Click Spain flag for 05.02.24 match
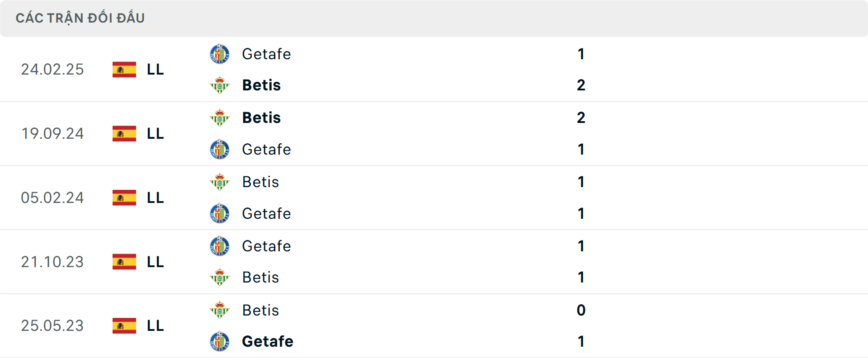This screenshot has width=868, height=358. click(x=124, y=198)
